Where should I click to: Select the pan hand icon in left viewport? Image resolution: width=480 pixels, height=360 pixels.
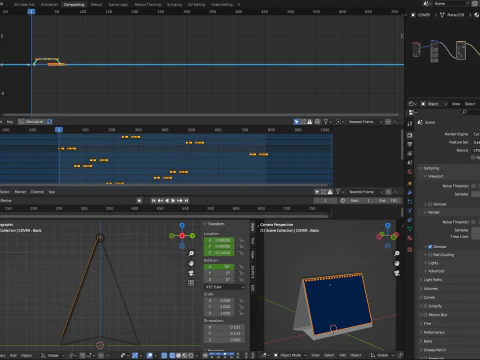pos(191,263)
